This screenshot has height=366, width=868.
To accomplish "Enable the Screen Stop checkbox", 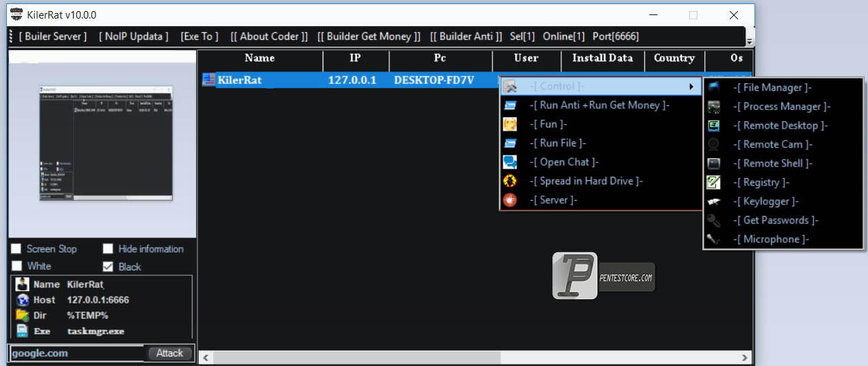I will (14, 249).
